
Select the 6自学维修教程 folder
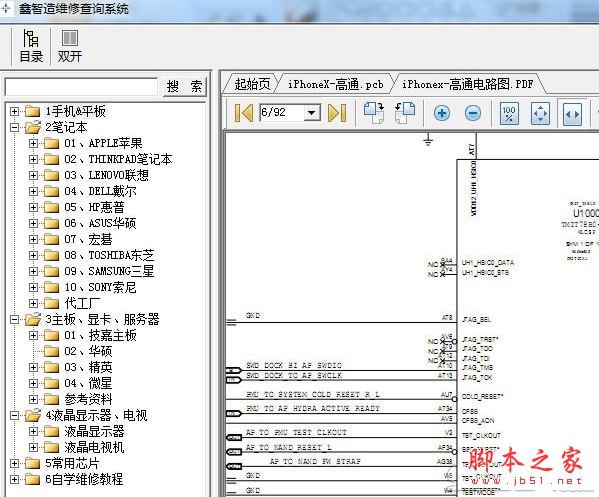[84, 479]
